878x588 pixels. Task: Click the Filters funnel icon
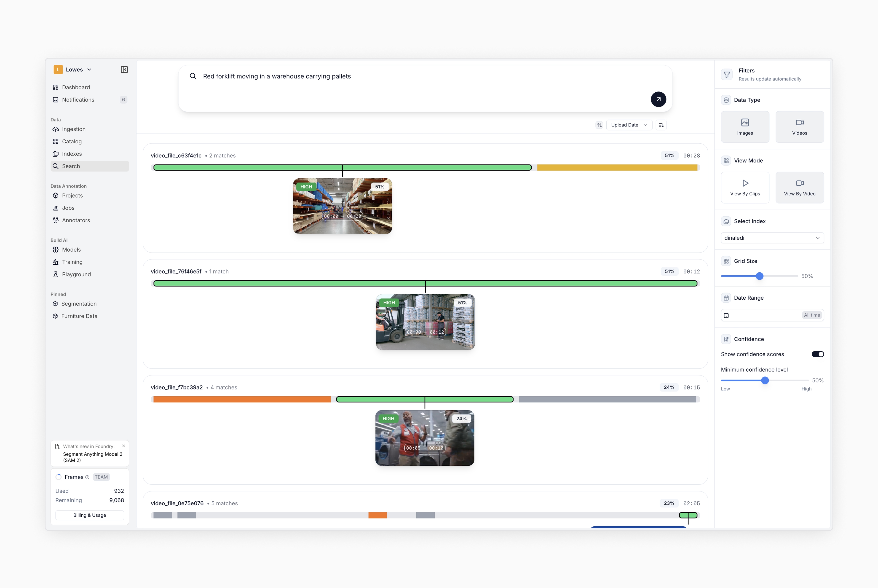[x=727, y=75]
